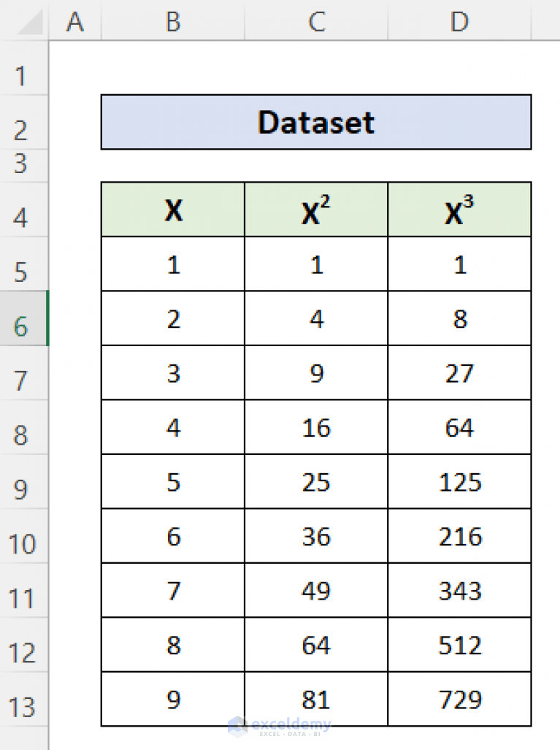This screenshot has width=560, height=750.
Task: Select the X cubed header cell
Action: (x=459, y=210)
